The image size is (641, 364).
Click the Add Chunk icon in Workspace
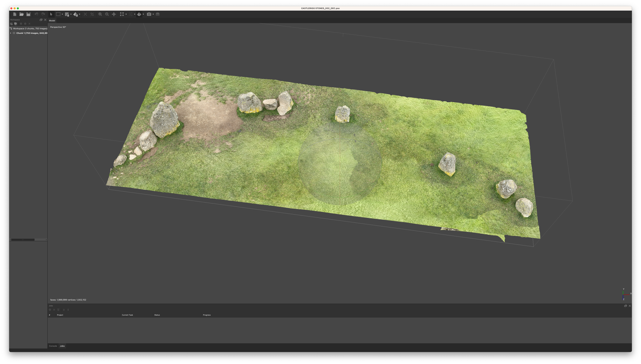(11, 24)
